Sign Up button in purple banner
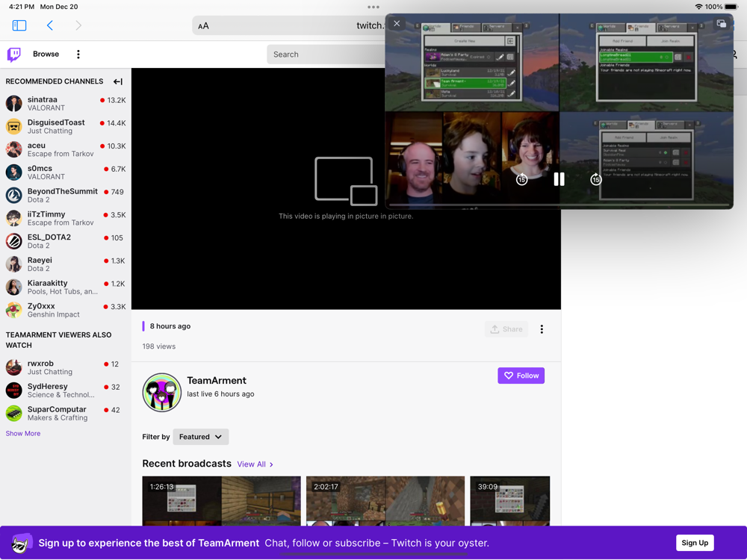 [695, 543]
